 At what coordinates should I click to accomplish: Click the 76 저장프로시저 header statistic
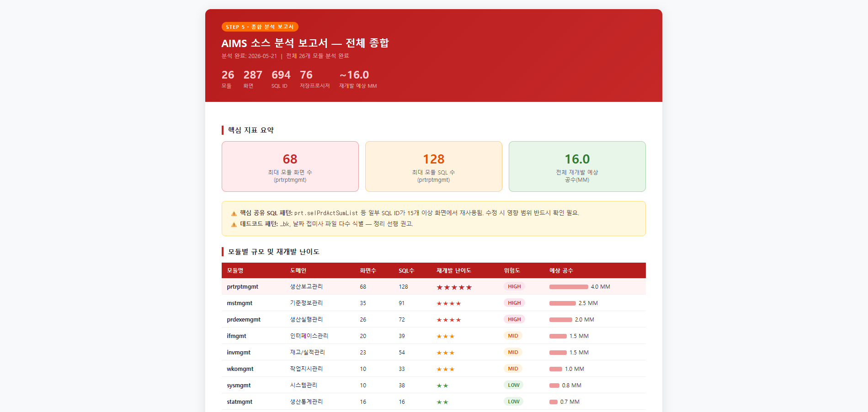(x=314, y=79)
